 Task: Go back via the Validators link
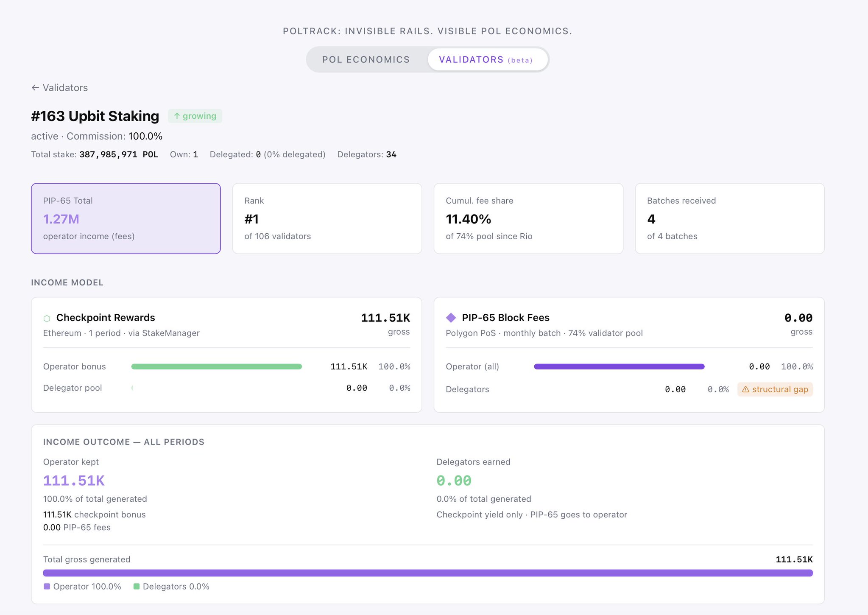(65, 88)
